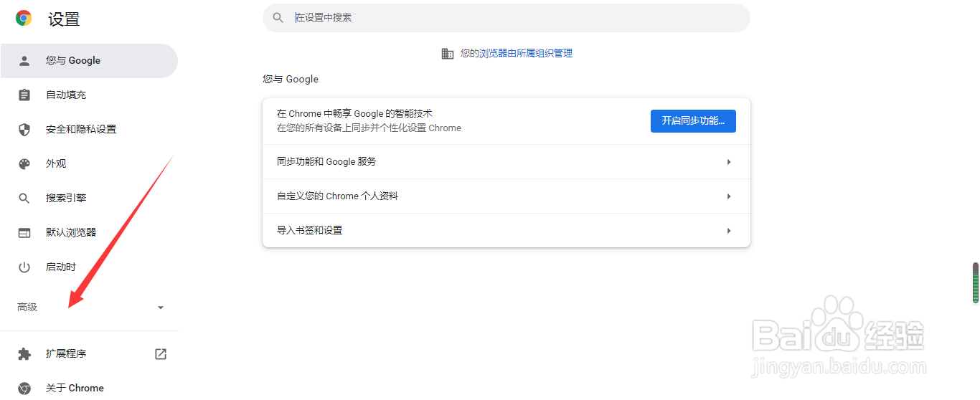Click the external link icon next to 扩展程序
Screen dimensions: 980x400
point(161,354)
